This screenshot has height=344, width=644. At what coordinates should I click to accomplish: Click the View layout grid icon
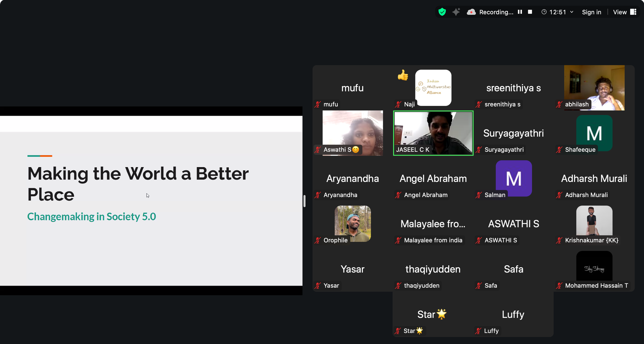633,12
